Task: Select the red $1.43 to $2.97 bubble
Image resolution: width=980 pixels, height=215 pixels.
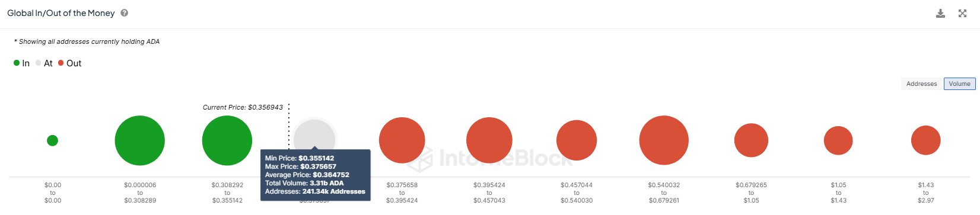Action: tap(926, 140)
